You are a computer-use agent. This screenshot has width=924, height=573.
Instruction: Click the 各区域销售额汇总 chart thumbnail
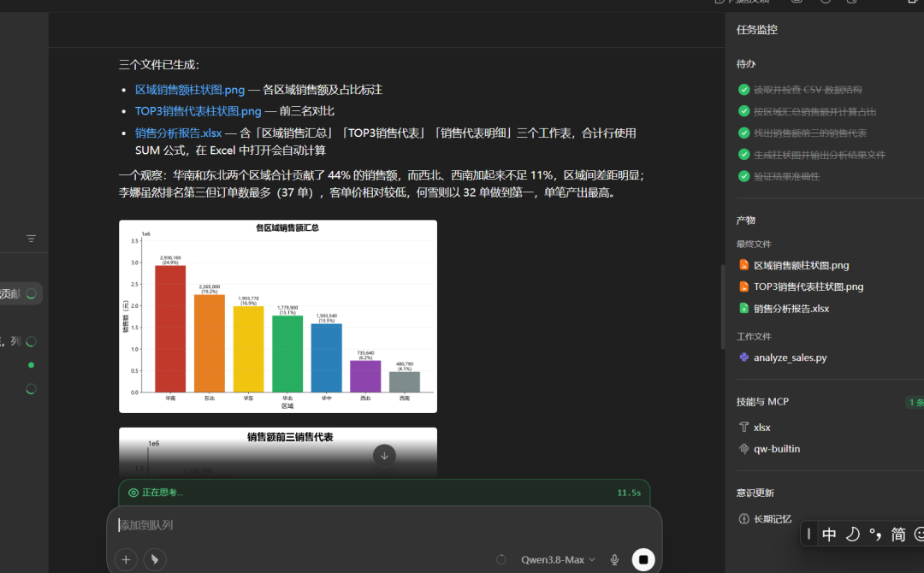point(278,316)
